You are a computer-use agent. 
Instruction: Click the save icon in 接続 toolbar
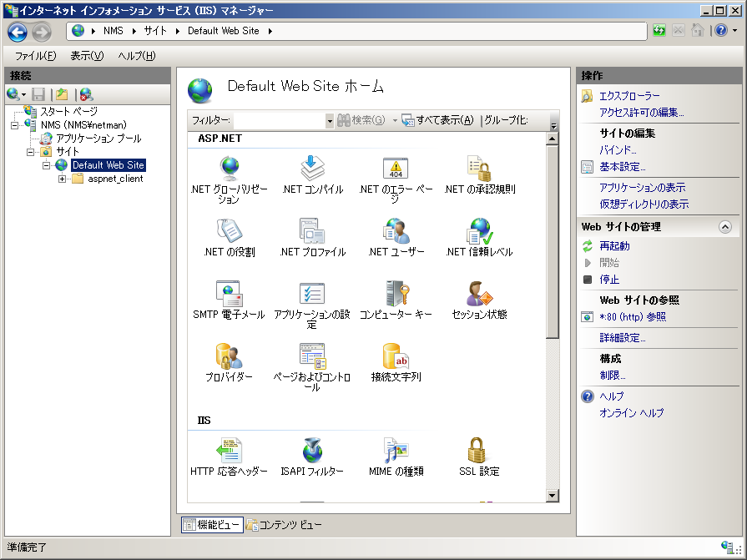38,94
